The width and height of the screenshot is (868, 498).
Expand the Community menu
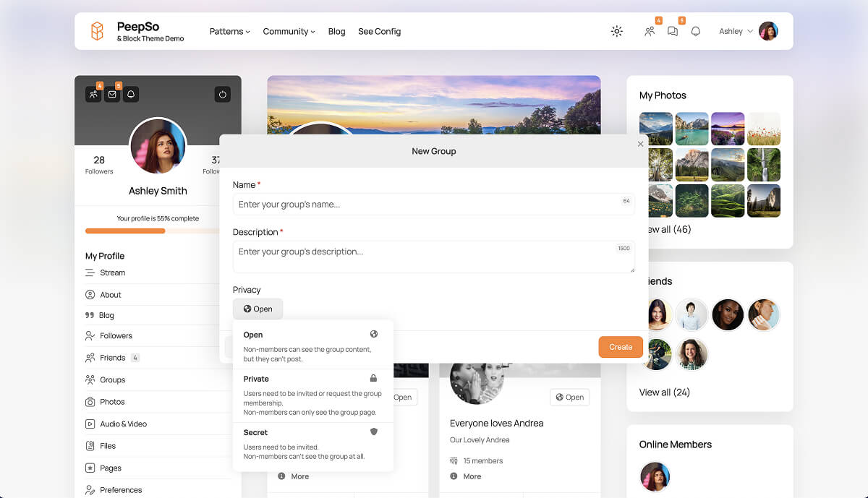point(289,31)
